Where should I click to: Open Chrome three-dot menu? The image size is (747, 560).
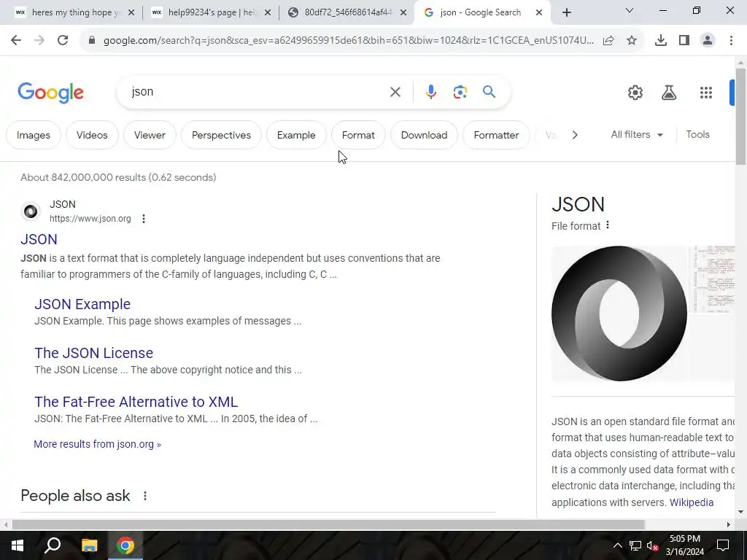coord(731,41)
